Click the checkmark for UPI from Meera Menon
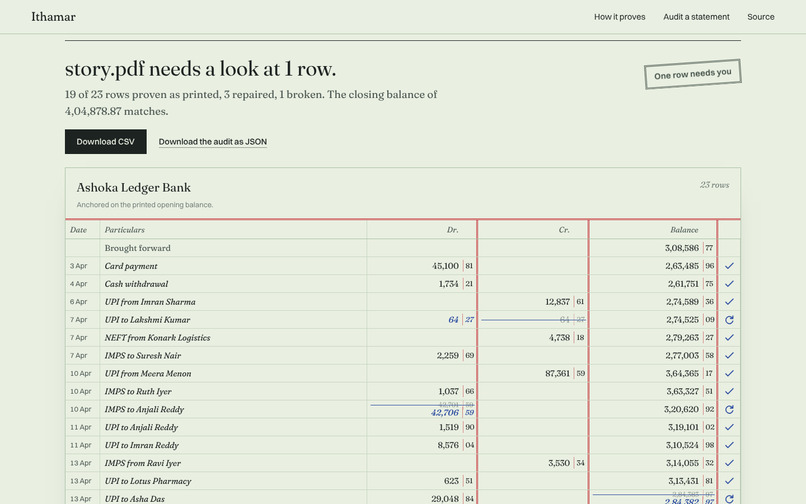The height and width of the screenshot is (504, 806). tap(729, 373)
